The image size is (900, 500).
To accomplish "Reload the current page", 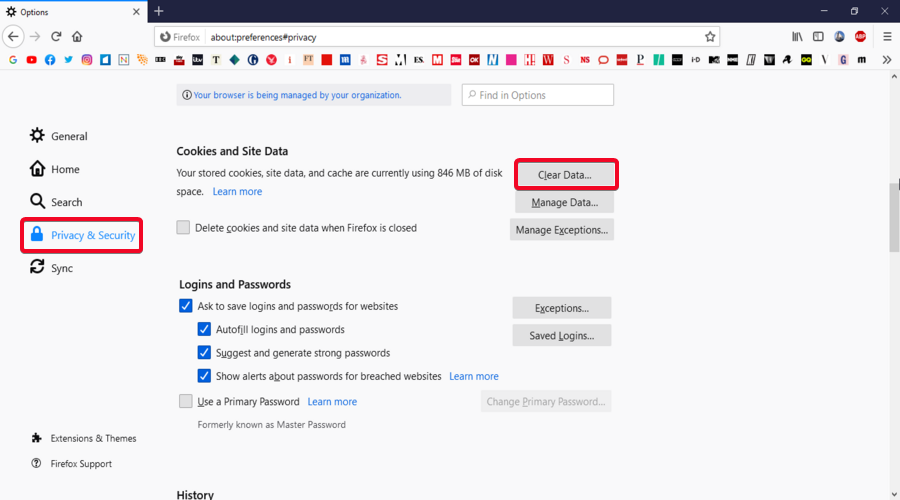I will tap(56, 36).
